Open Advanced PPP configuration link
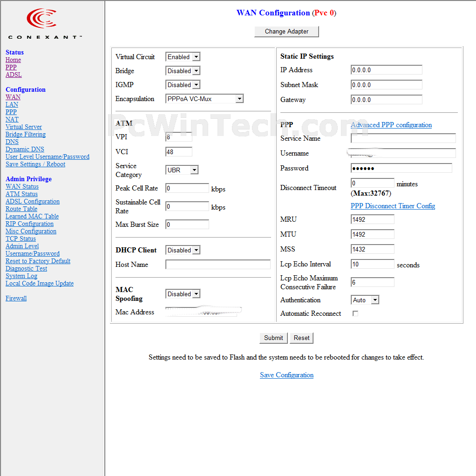Screen dimensions: 476x476 tap(391, 125)
